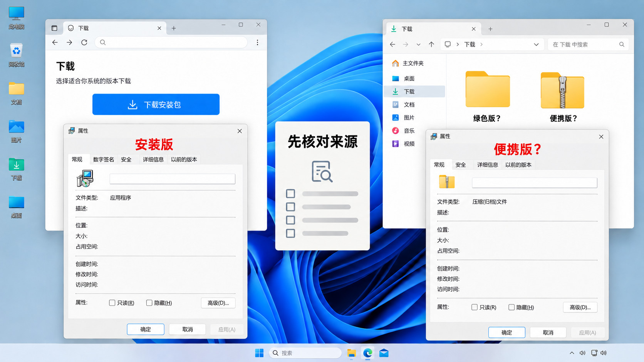The height and width of the screenshot is (362, 644).
Task: Click 确定 in 便携版 properties
Action: [507, 332]
